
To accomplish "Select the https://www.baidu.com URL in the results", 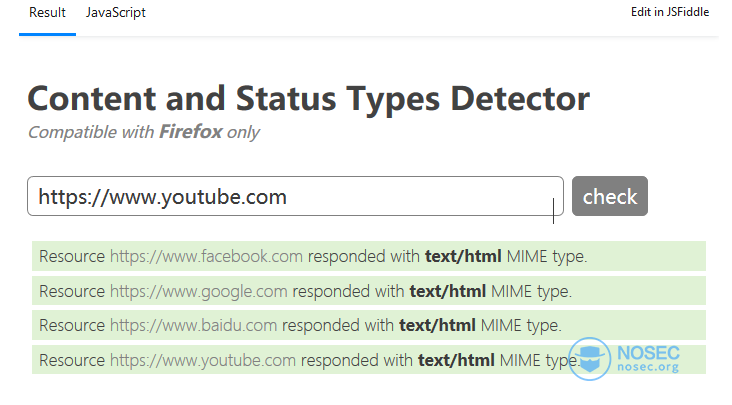I will [193, 325].
